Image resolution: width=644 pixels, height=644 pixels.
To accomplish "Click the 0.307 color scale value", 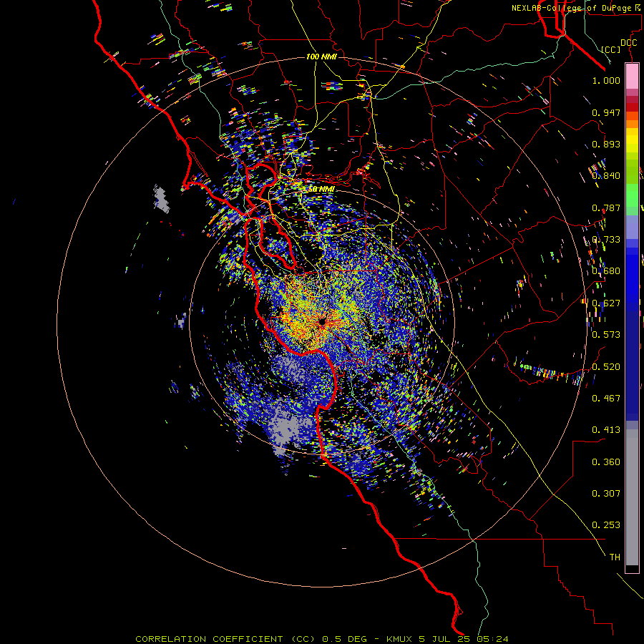I will (606, 494).
